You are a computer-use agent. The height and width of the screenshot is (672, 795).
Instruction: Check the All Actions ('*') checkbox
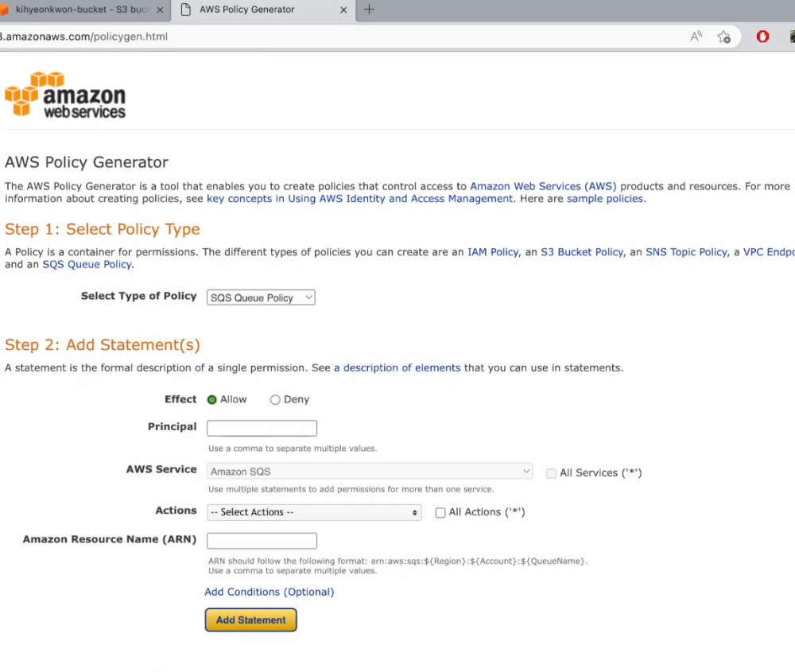coord(440,513)
